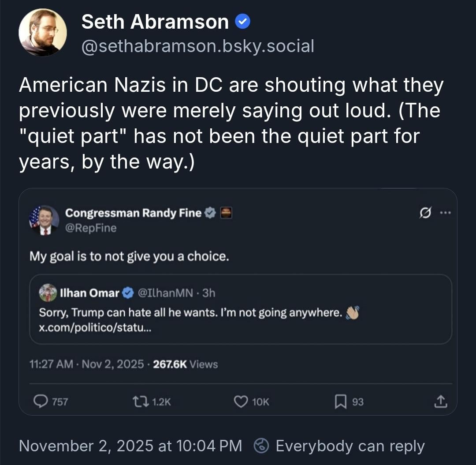Click Ilhan Omar's small avatar

(x=48, y=292)
